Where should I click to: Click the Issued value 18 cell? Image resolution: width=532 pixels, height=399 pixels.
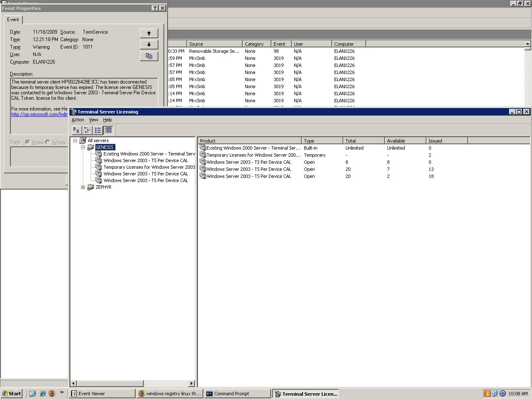(x=431, y=176)
